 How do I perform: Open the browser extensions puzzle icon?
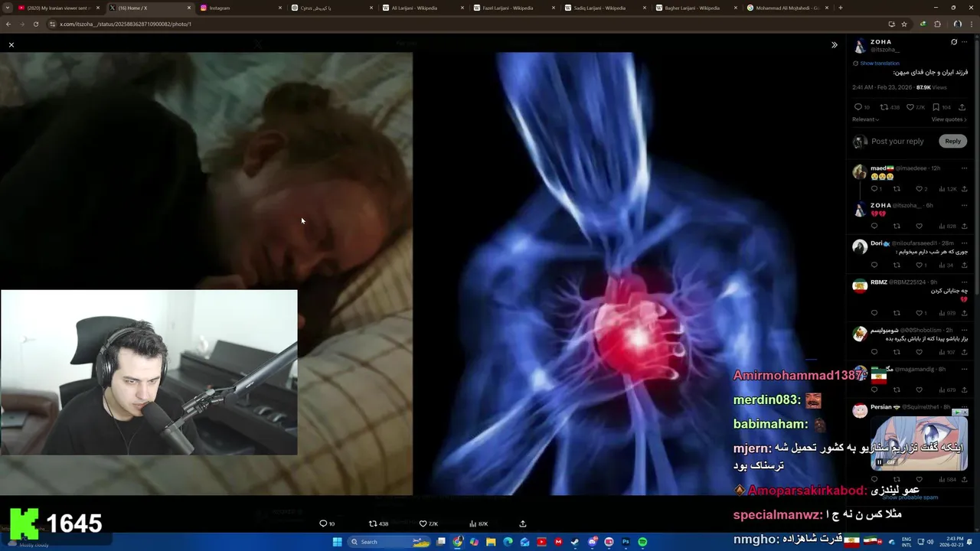(x=937, y=24)
